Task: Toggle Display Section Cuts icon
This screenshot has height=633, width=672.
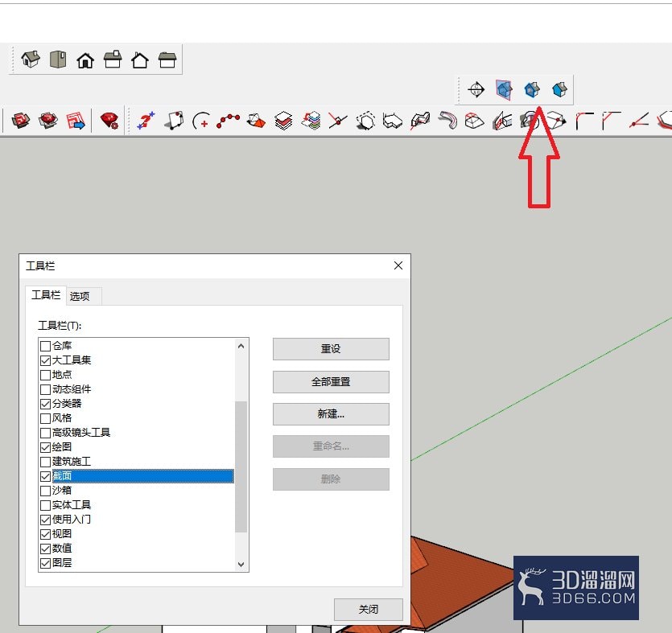Action: pyautogui.click(x=532, y=89)
